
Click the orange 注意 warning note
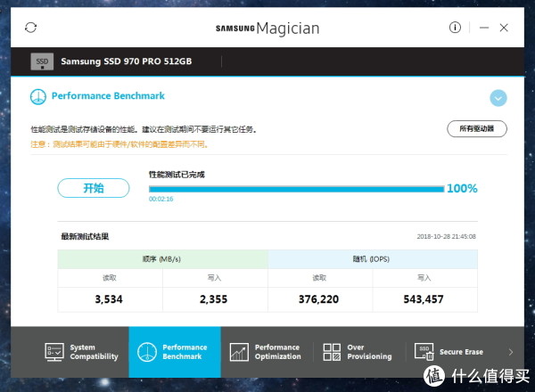(119, 144)
